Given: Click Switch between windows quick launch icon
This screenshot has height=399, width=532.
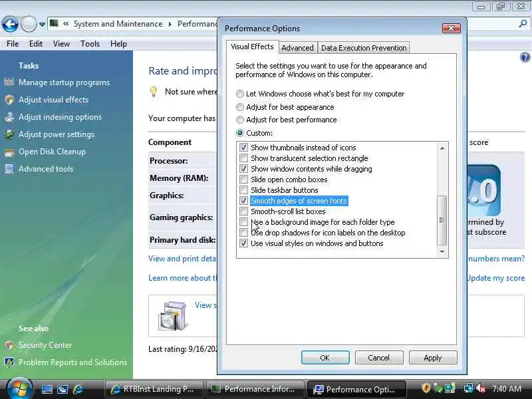Looking at the screenshot, I should [63, 389].
